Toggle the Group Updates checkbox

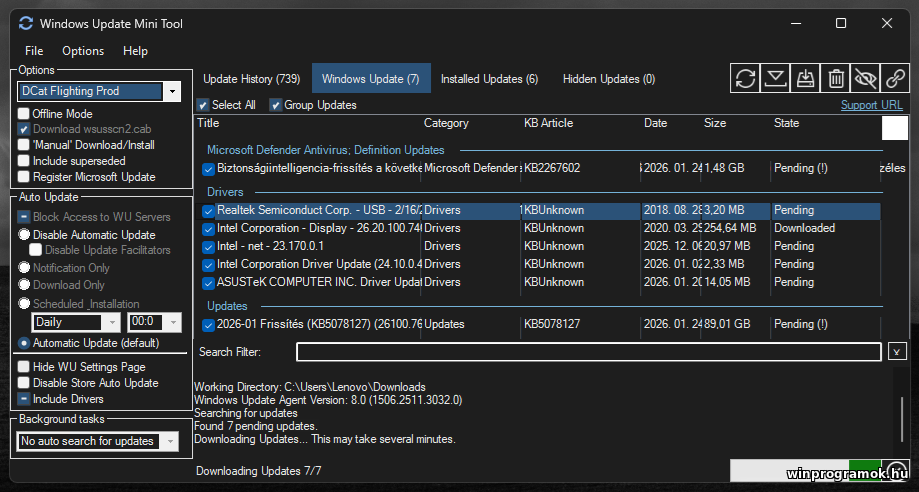275,105
